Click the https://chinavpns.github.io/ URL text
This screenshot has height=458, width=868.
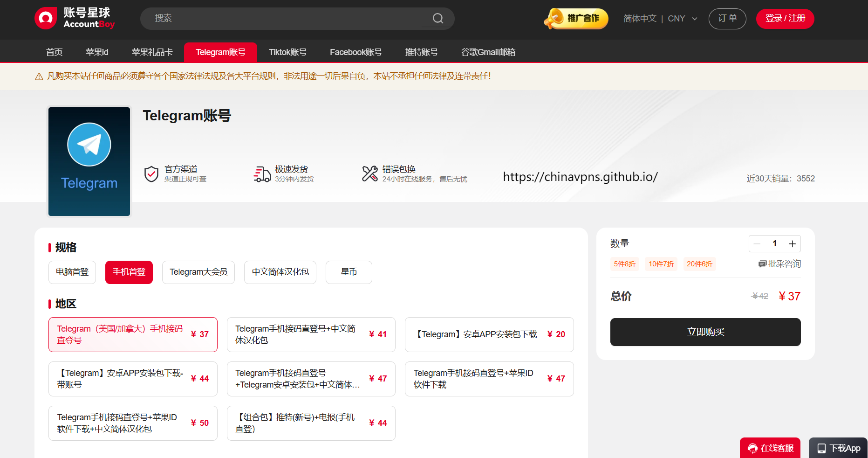[x=580, y=177]
